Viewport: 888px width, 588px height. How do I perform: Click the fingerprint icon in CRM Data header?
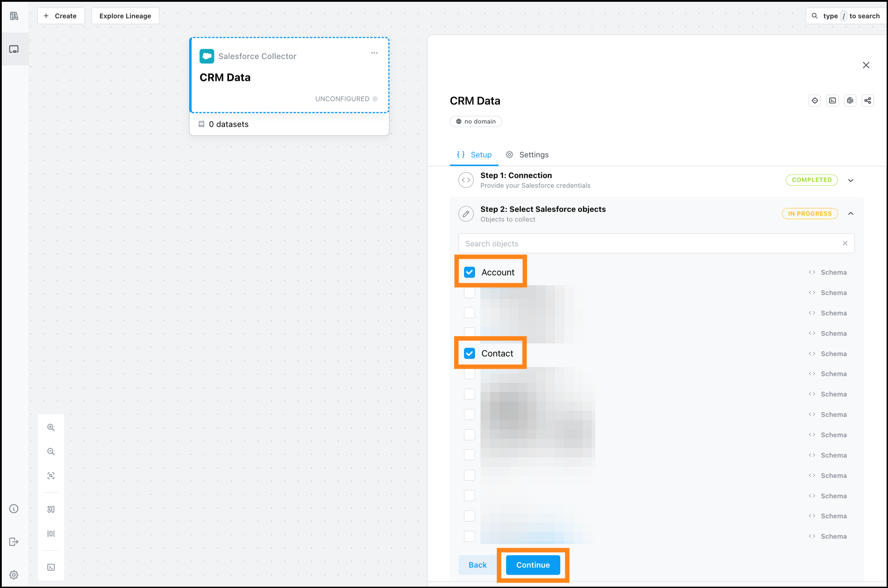[x=850, y=100]
